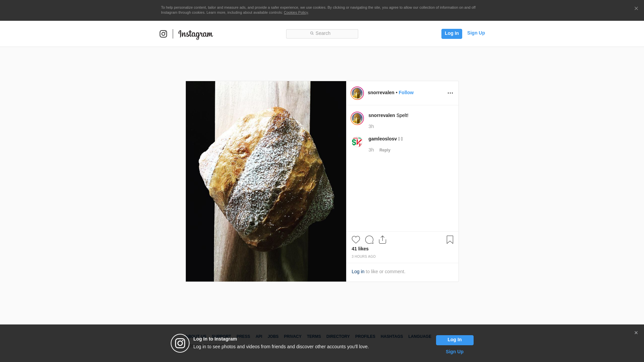Open the Cookies Policy link
The image size is (644, 362).
coord(296,12)
